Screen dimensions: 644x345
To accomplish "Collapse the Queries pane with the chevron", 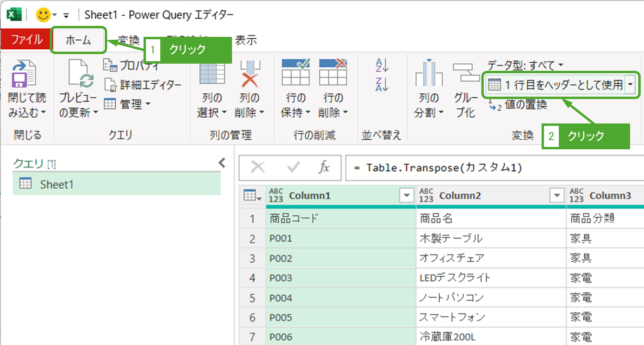I will (222, 163).
